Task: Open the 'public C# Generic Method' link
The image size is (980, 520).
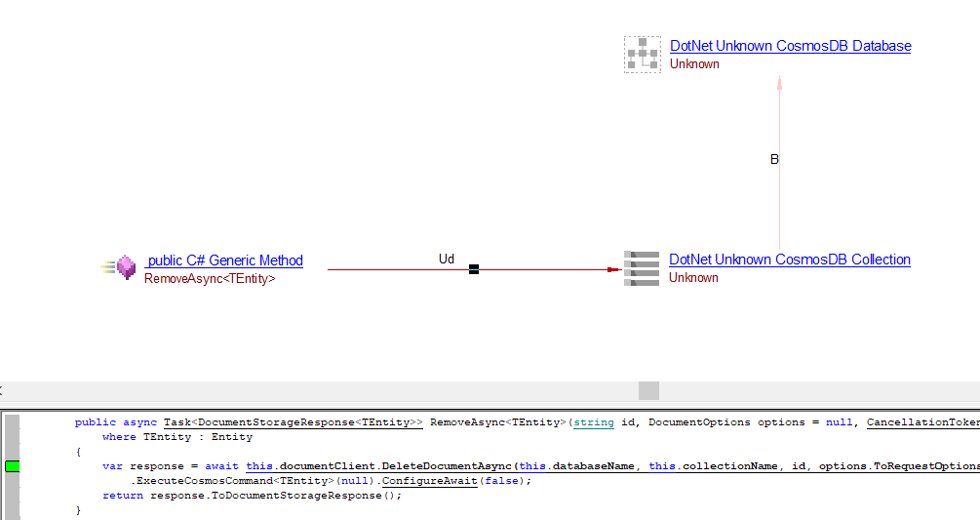Action: [x=224, y=260]
